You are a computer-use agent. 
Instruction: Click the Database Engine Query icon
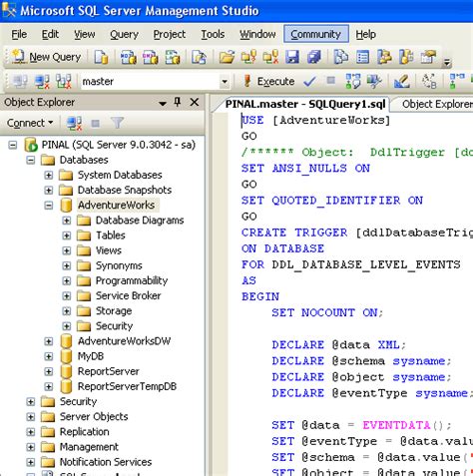102,57
